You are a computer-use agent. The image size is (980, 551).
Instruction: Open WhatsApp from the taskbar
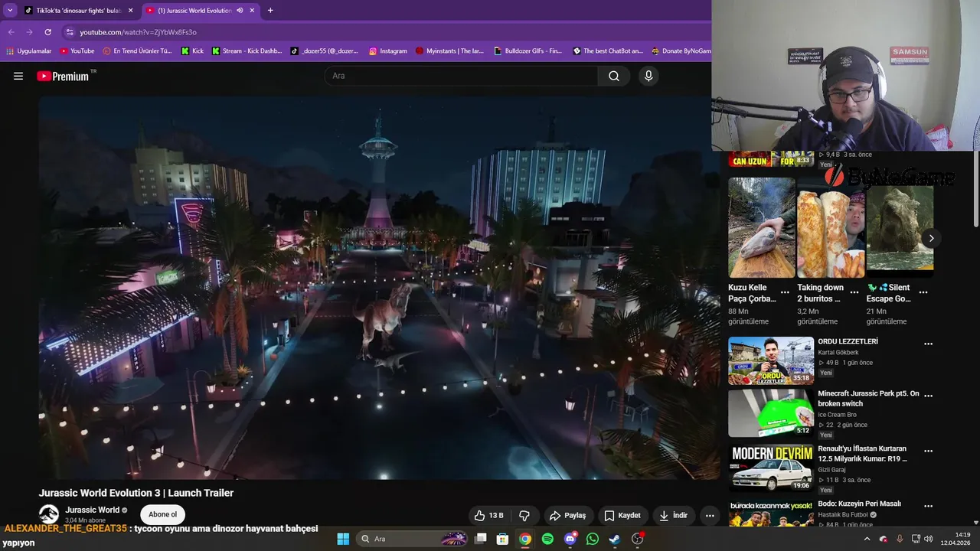tap(592, 539)
